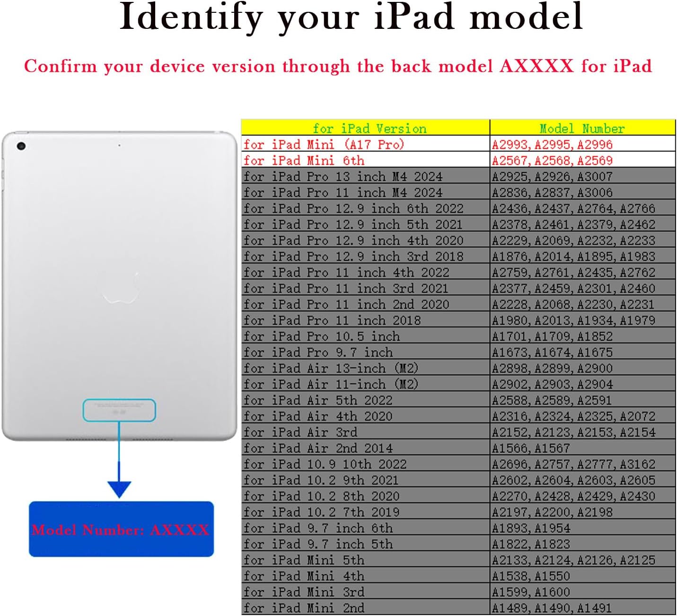677x616 pixels.
Task: Select "for iPad Pro 11 inch 3rd 2021"
Action: coord(346,289)
